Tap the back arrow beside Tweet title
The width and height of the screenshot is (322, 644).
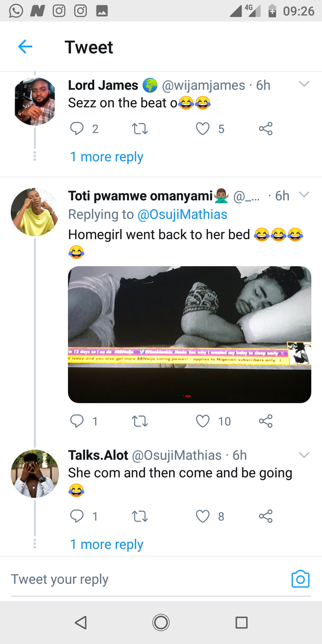point(25,47)
